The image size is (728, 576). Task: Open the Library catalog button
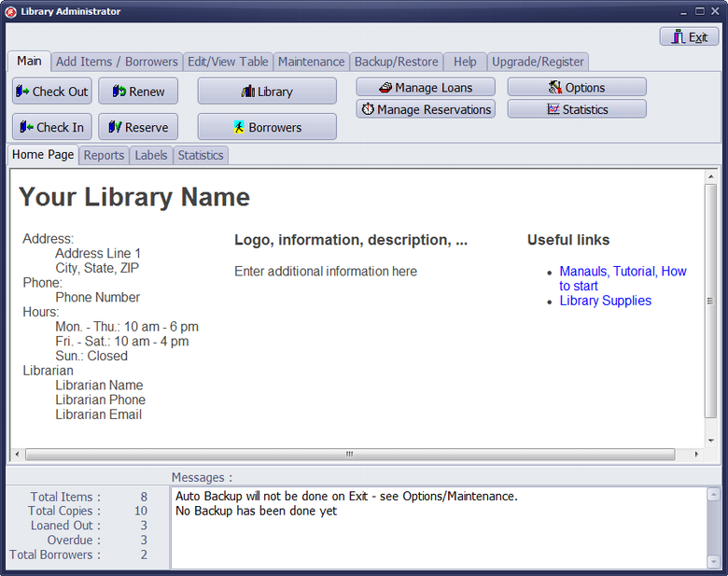pos(267,91)
